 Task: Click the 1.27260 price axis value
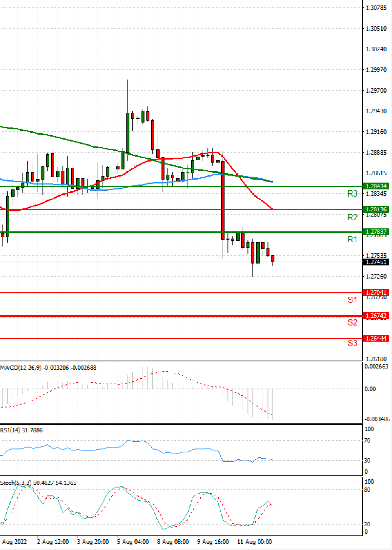(x=376, y=277)
